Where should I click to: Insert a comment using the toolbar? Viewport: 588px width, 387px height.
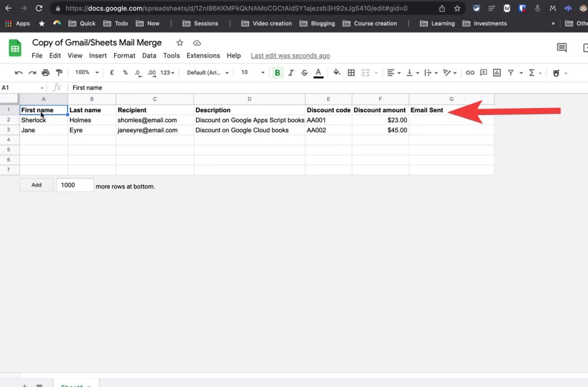tap(483, 72)
